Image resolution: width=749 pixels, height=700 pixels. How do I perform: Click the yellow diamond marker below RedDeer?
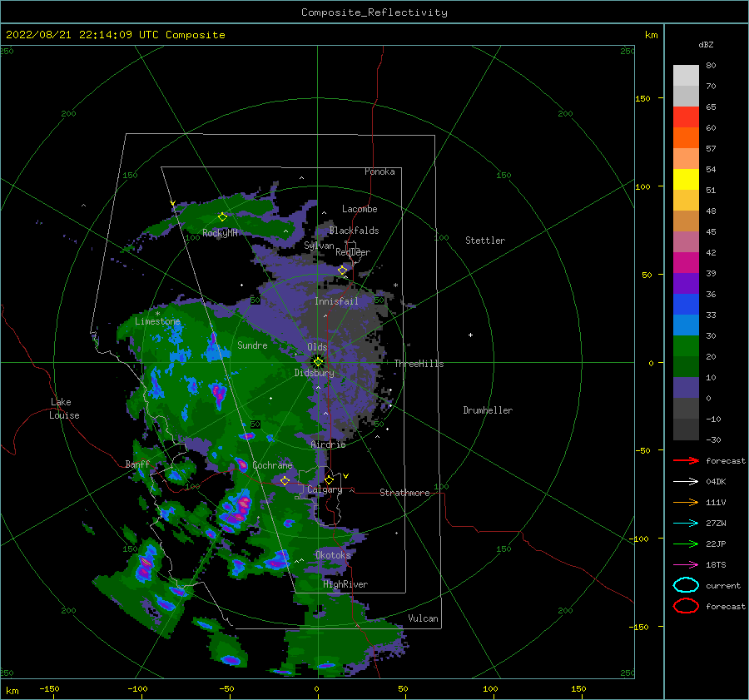coord(342,271)
